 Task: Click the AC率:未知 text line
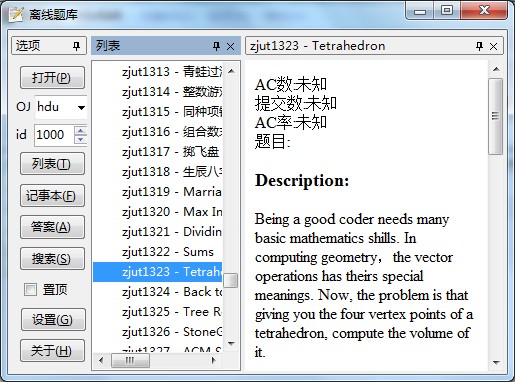(291, 122)
